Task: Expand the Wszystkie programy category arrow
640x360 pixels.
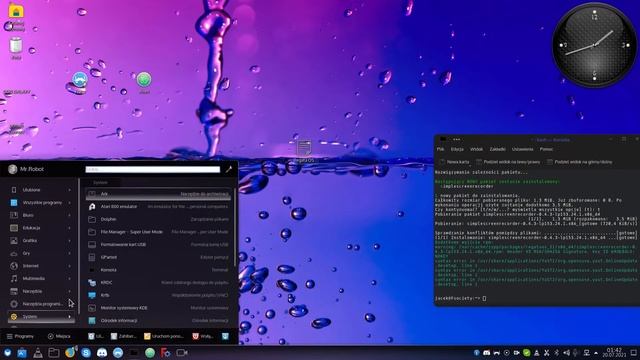Action: (69, 202)
